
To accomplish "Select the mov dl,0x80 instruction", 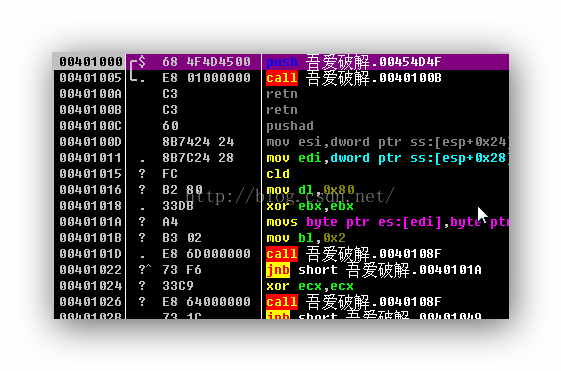I will coord(310,190).
